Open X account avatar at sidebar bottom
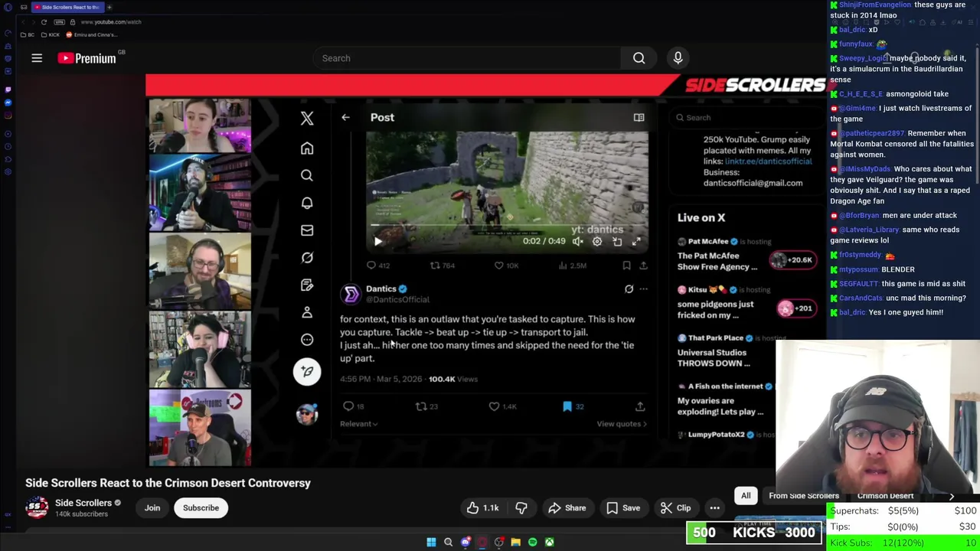Viewport: 980px width, 551px height. click(x=307, y=414)
